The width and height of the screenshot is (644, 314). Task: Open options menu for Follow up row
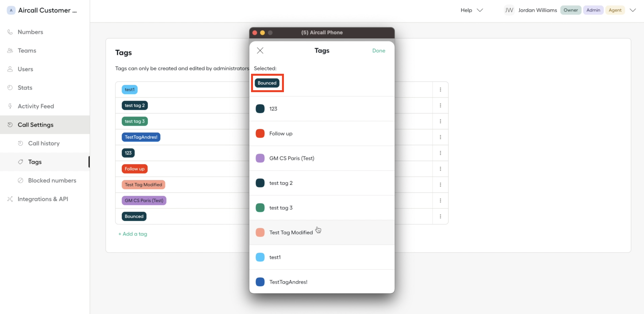(x=440, y=169)
